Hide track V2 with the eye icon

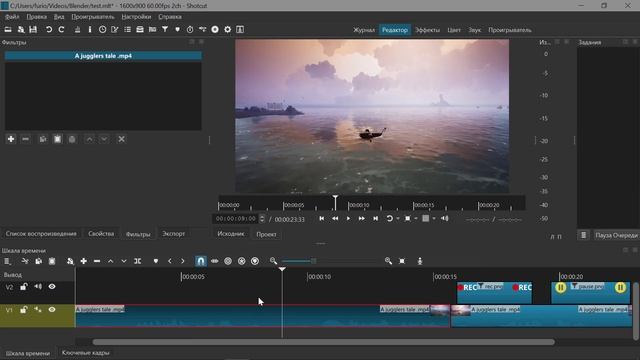pyautogui.click(x=52, y=287)
